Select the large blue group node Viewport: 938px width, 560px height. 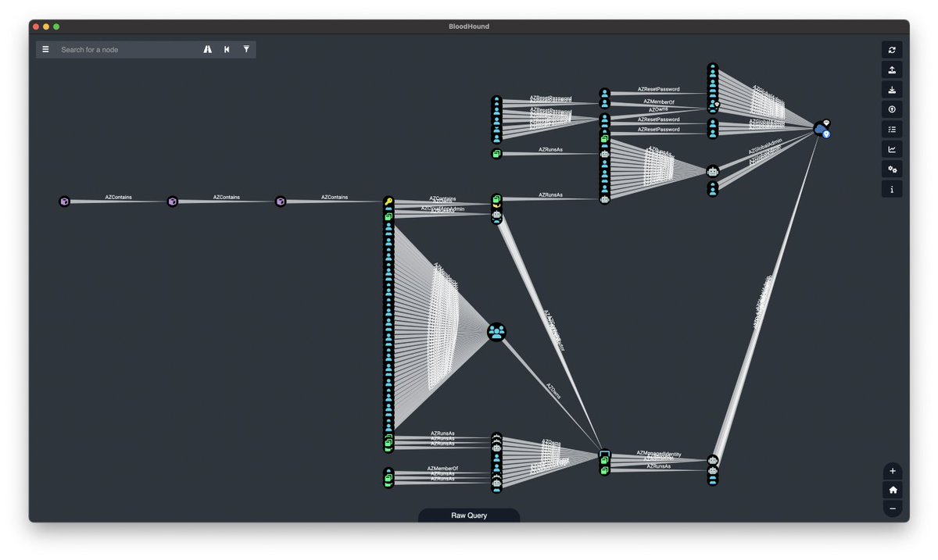click(x=496, y=332)
